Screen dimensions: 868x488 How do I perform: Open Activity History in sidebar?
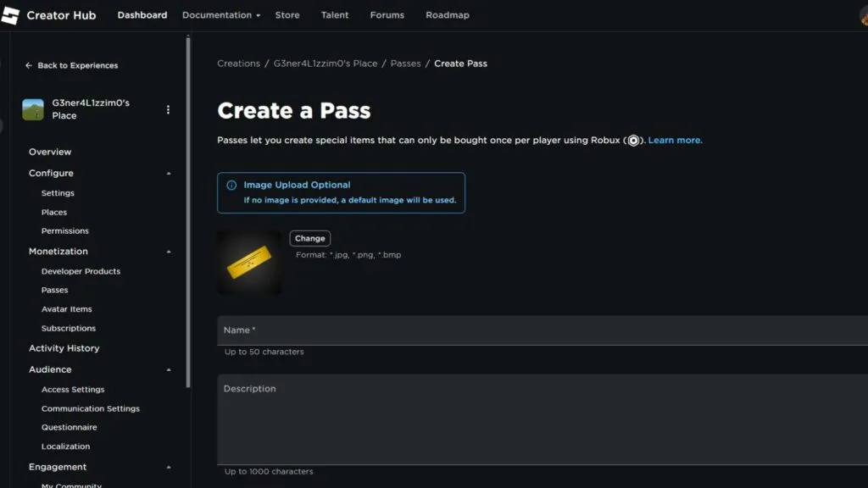point(64,348)
